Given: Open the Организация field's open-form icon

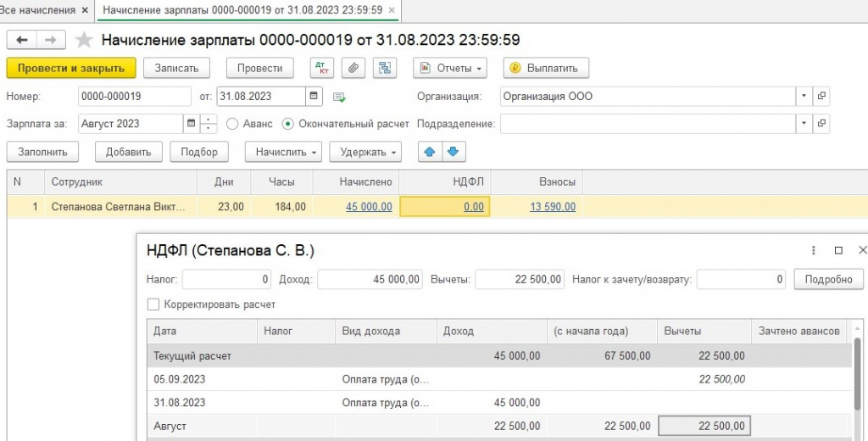Looking at the screenshot, I should point(821,97).
